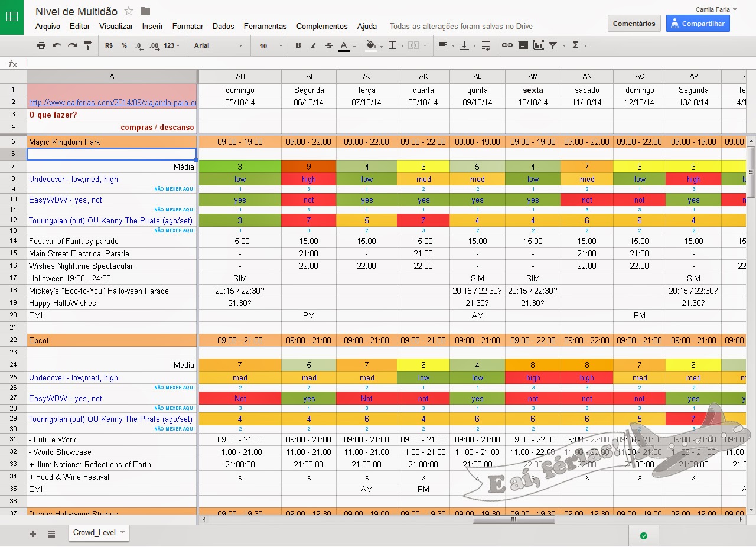Open the fill color paint bucket
756x547 pixels.
(371, 46)
